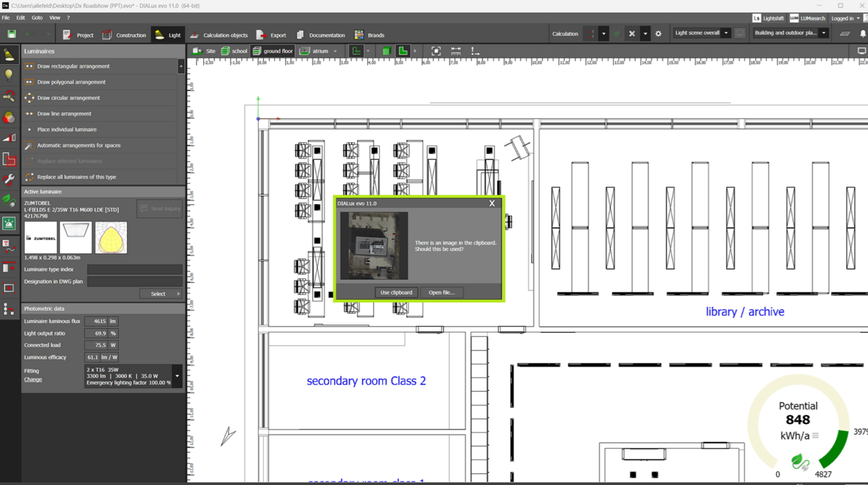Click the measure distance ruler icon
The width and height of the screenshot is (868, 485).
coord(455,51)
